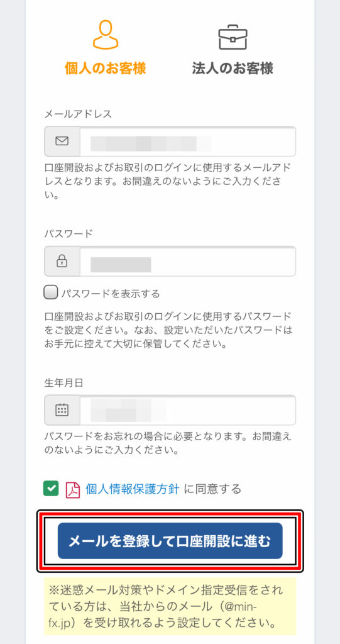
Task: Uncheck the green privacy policy agreement checkbox
Action: tap(51, 489)
